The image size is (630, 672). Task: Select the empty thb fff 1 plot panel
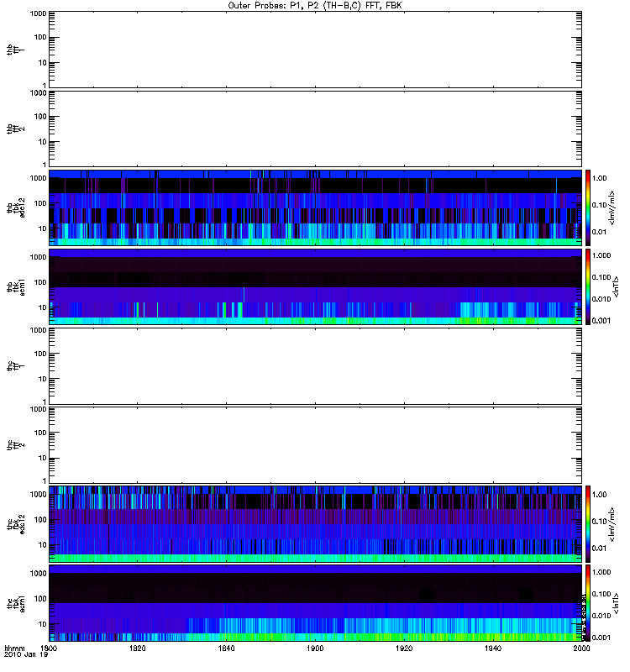pos(315,50)
